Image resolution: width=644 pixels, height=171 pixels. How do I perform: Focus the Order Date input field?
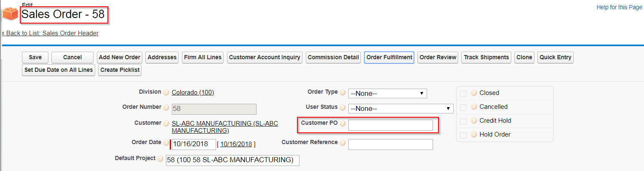(194, 144)
